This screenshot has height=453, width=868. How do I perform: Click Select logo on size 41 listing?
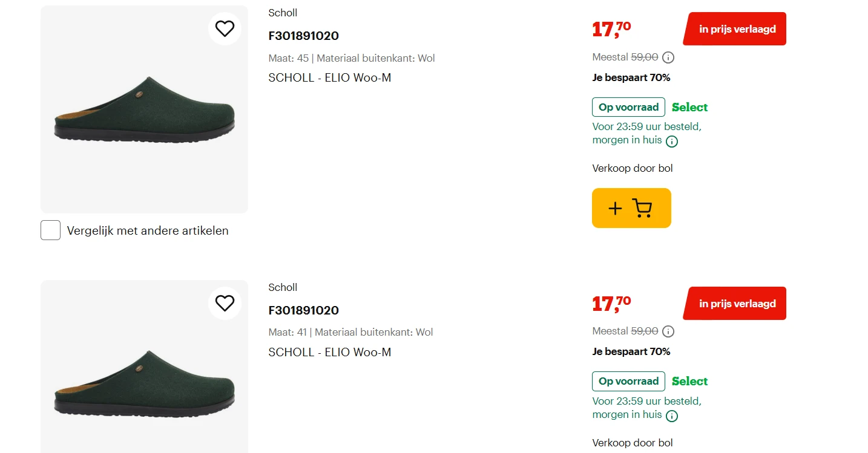(x=689, y=381)
